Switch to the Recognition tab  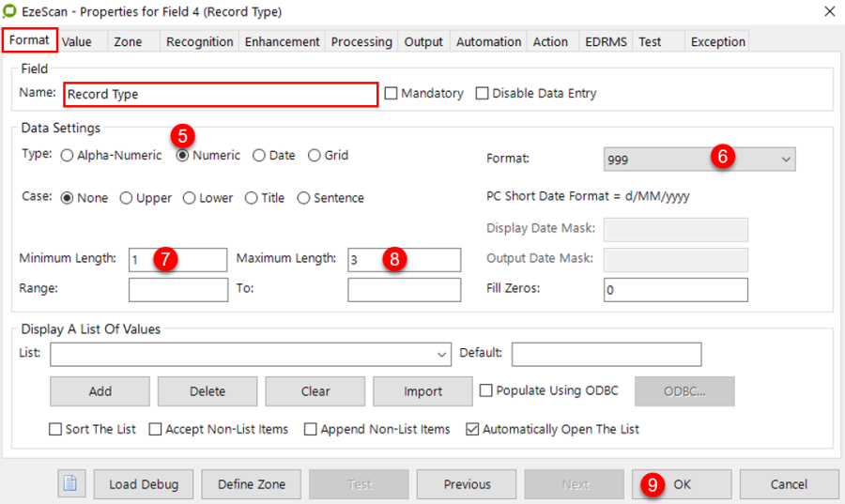tap(199, 41)
